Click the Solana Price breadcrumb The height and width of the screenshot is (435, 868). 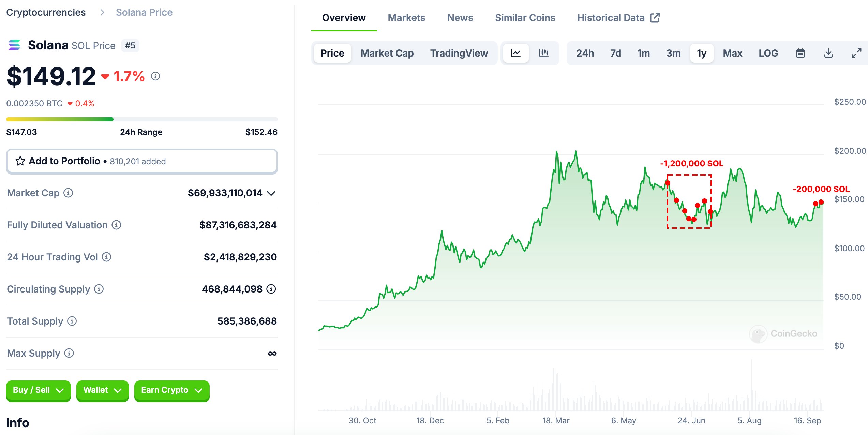144,12
